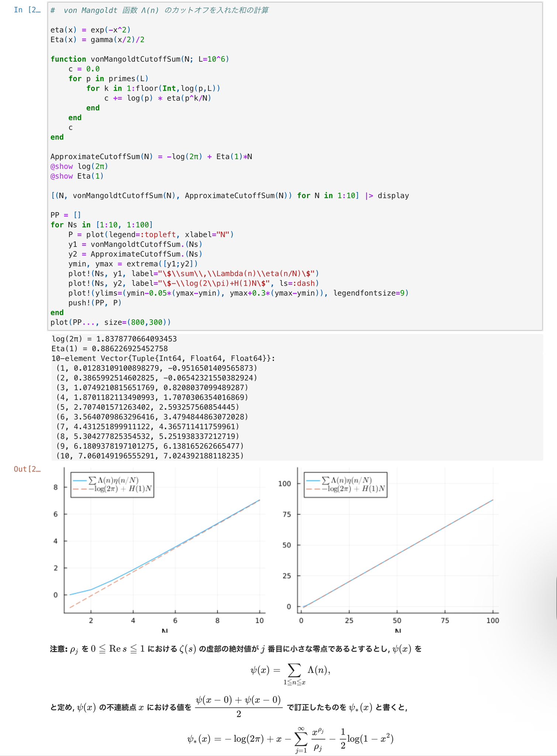The height and width of the screenshot is (756, 557).
Task: Click the P = plot(legend=:topleft, xlabel="N") line
Action: (151, 234)
